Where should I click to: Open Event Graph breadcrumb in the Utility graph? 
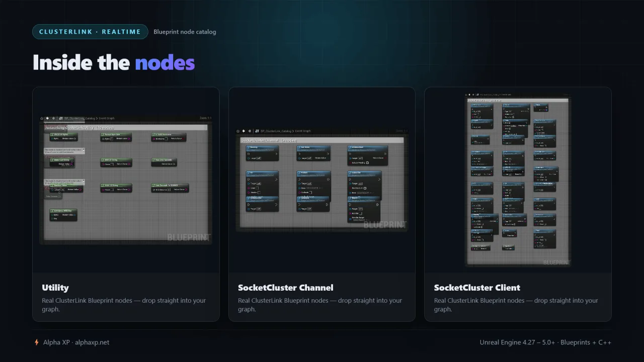point(106,119)
